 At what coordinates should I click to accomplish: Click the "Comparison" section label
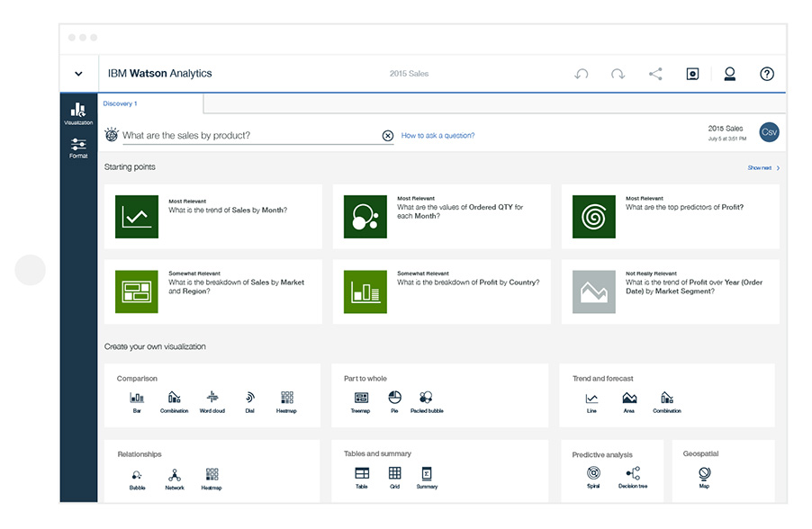pyautogui.click(x=137, y=379)
